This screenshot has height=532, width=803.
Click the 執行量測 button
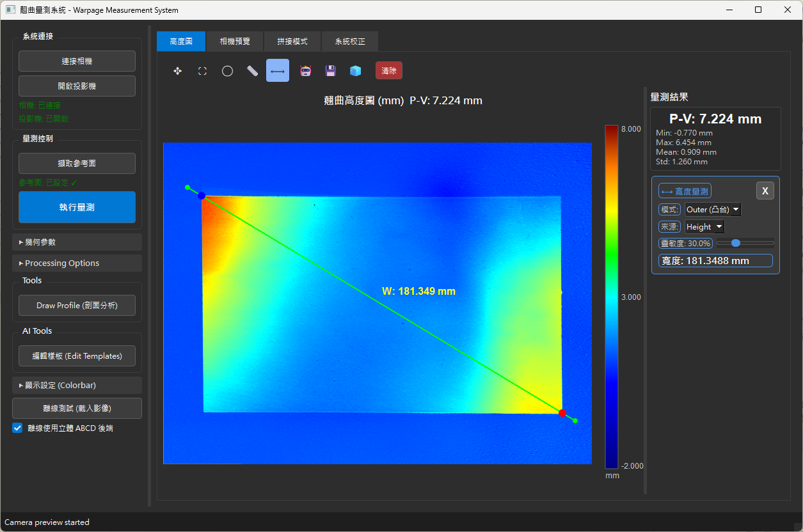[x=77, y=207]
